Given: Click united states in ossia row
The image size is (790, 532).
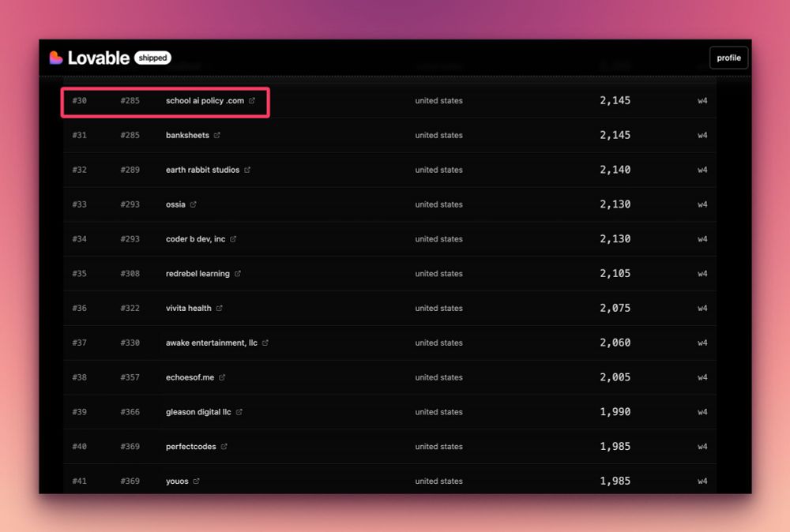Looking at the screenshot, I should click(x=438, y=204).
